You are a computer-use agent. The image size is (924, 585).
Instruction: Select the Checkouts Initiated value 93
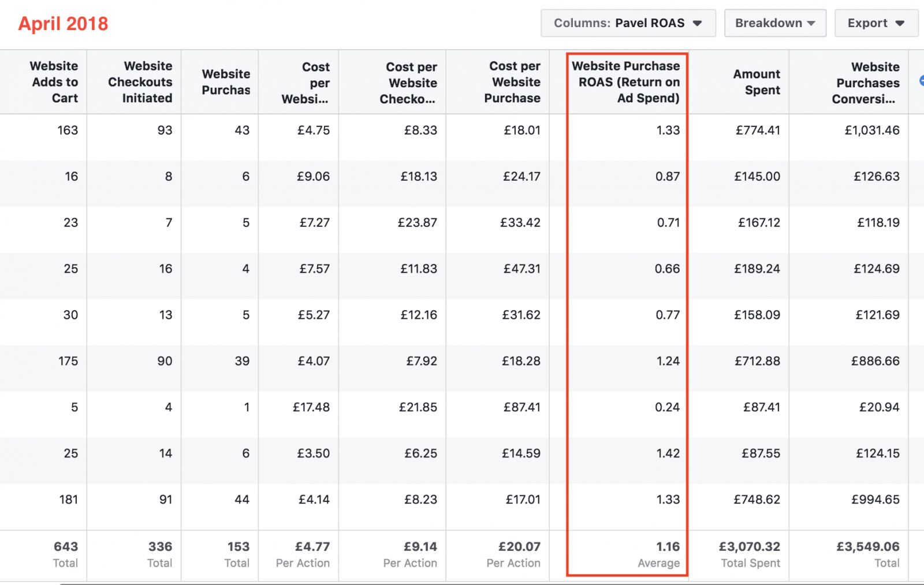click(x=165, y=131)
